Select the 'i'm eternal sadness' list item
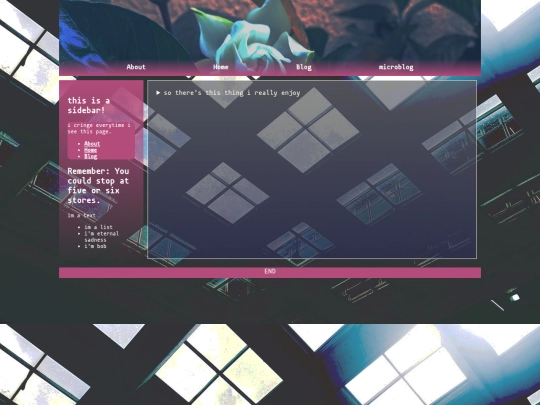Viewport: 540px width, 405px height. [x=102, y=237]
